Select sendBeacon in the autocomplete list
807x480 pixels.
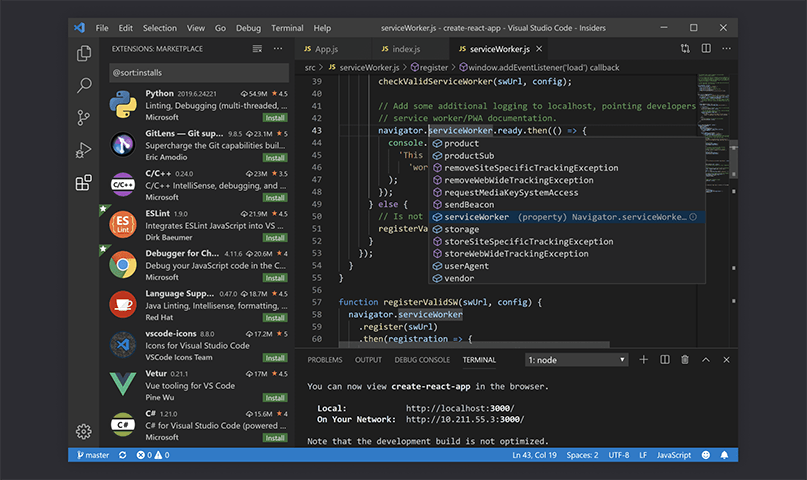point(468,205)
